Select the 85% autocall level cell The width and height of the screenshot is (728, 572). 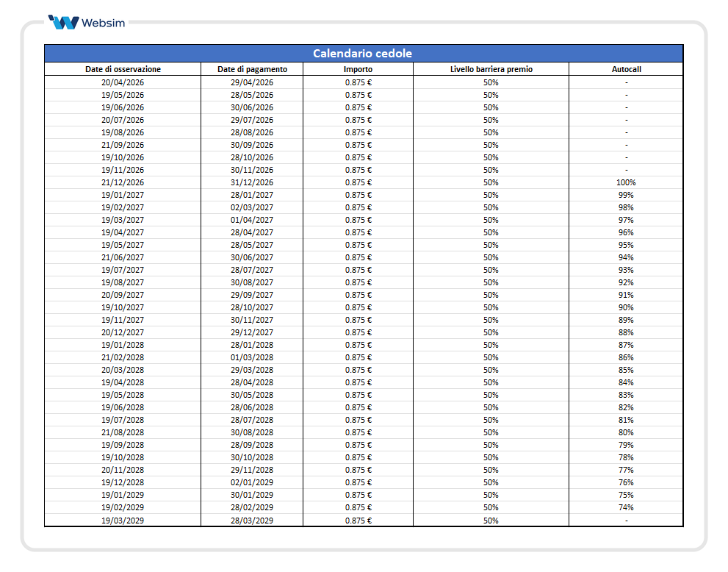pyautogui.click(x=626, y=370)
